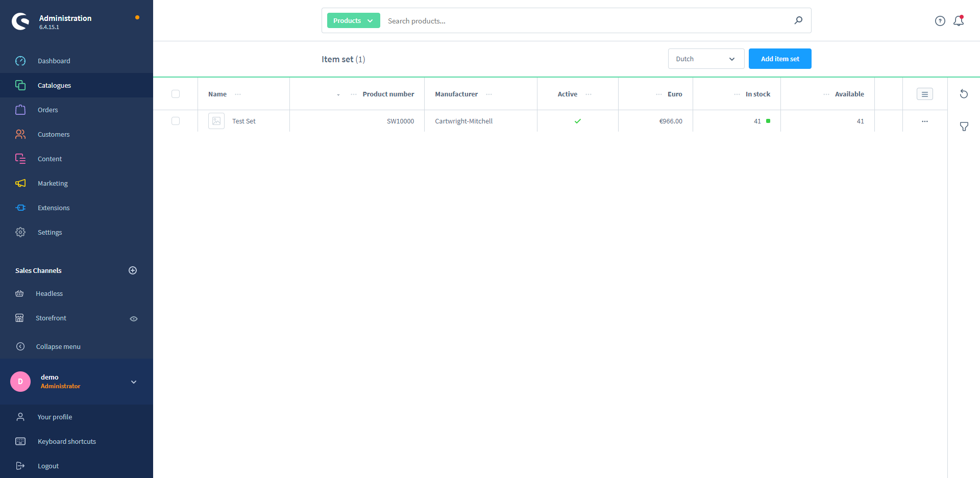Log out via Logout

pos(77,466)
